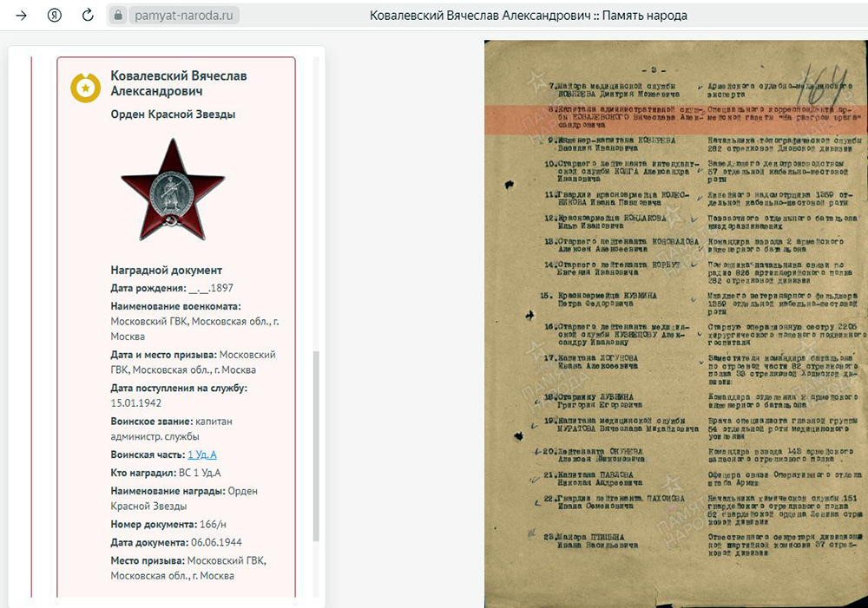Click row 7 Новизева in scanned document
Screen dimensions: 868x608
700,91
